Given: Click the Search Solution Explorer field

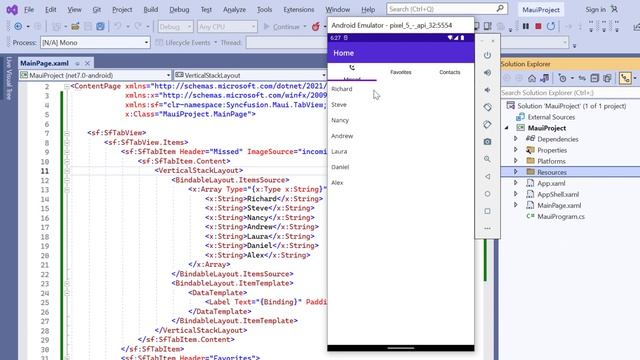Looking at the screenshot, I should coord(570,93).
